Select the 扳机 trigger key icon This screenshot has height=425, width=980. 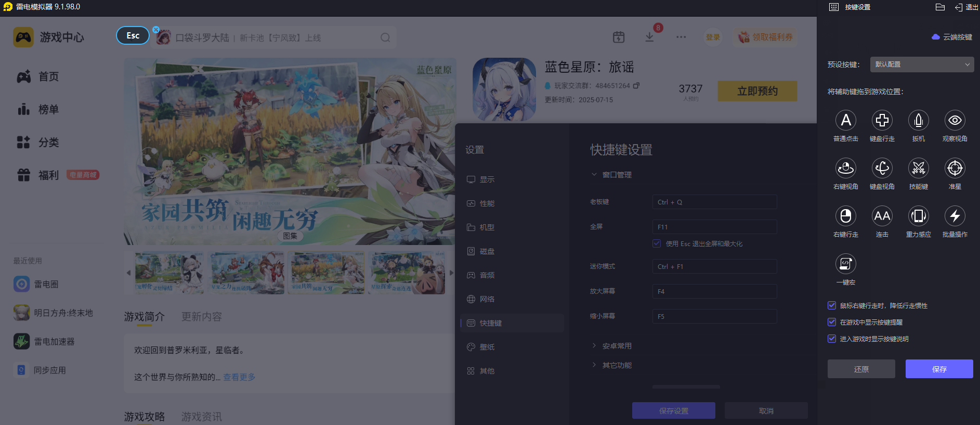point(919,120)
